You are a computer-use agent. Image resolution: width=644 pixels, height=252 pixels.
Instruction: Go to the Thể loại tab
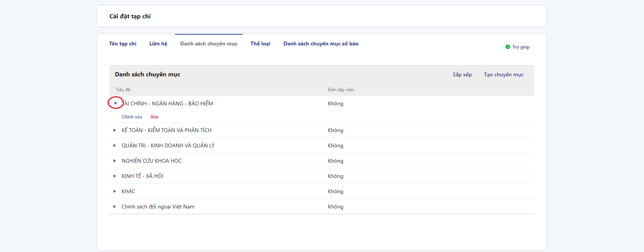(x=260, y=44)
